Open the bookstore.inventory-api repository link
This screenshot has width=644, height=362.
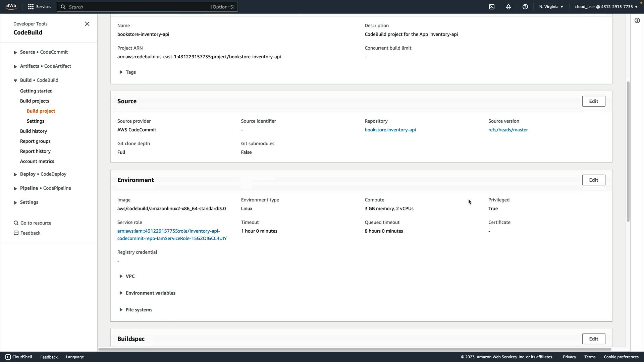(x=390, y=130)
